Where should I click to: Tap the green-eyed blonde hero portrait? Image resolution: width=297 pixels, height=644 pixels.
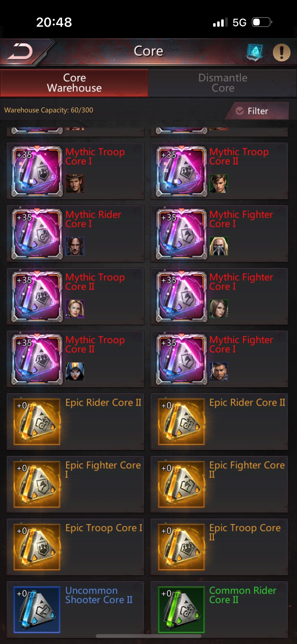click(75, 309)
